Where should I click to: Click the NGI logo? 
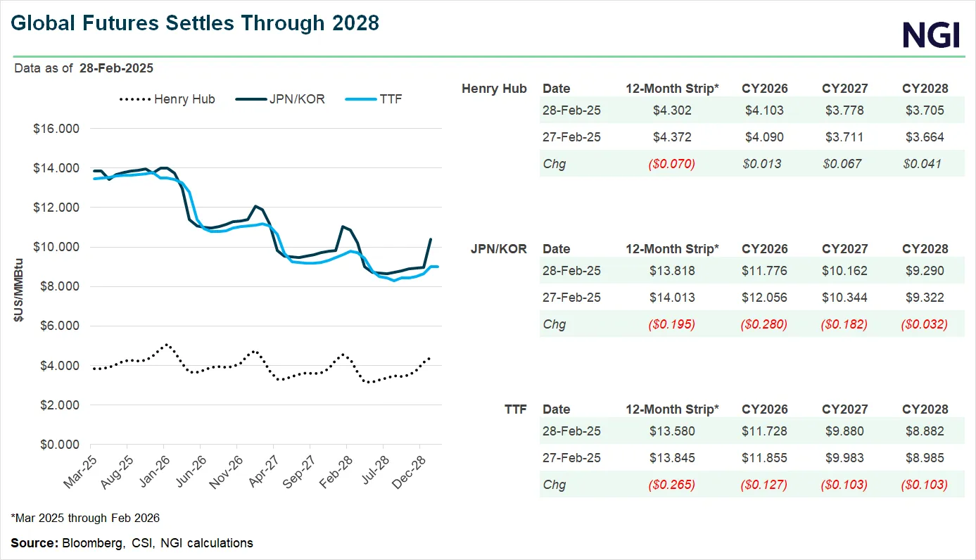[931, 34]
